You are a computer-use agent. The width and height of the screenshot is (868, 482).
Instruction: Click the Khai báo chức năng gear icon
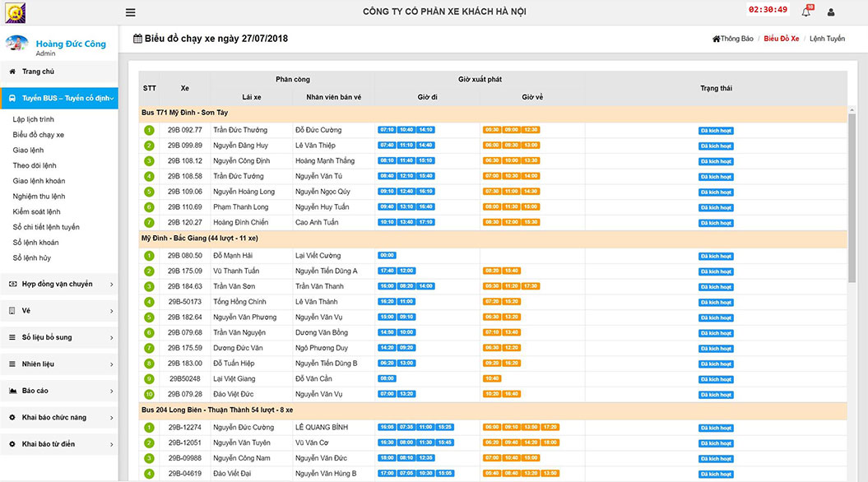(12, 417)
